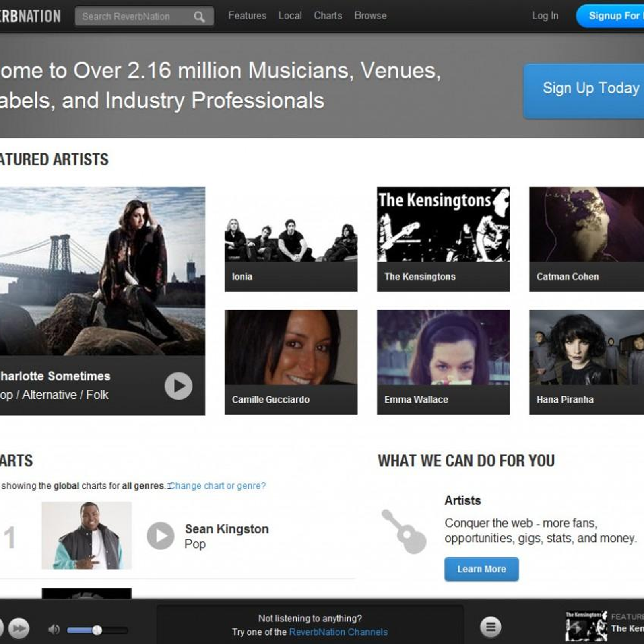Adjust the player volume slider
Screen dimensions: 644x644
click(97, 630)
